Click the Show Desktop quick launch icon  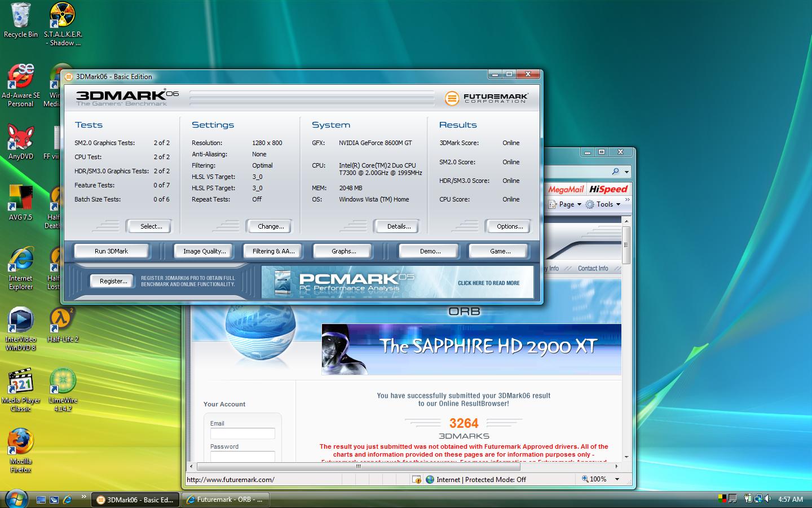(41, 500)
